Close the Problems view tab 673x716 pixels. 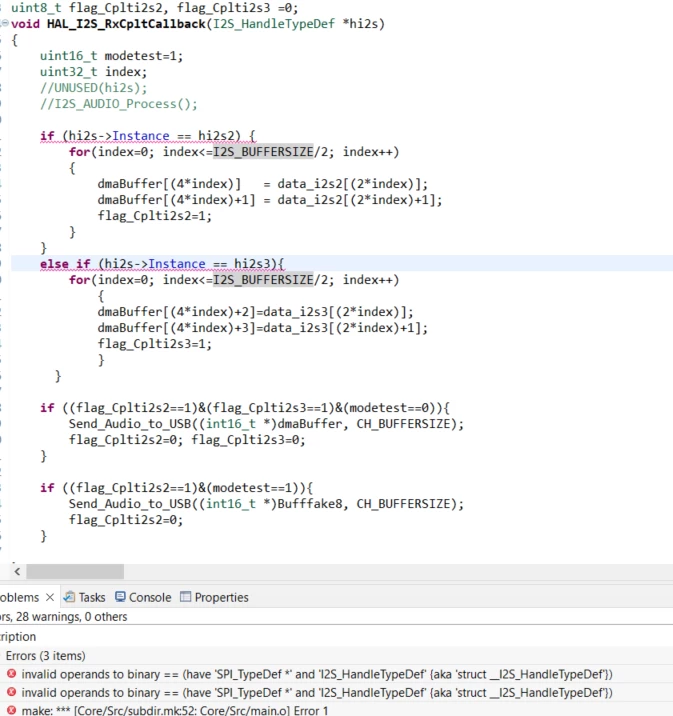(x=50, y=597)
